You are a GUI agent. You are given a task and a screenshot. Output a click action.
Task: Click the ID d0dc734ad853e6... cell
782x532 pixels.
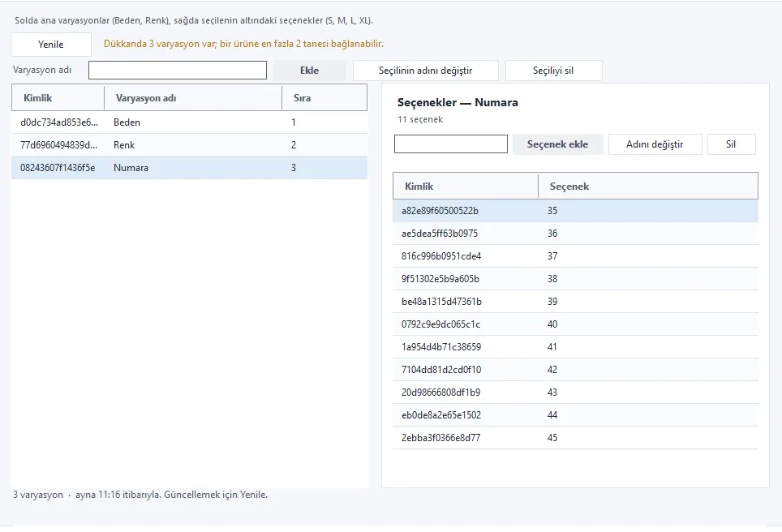pyautogui.click(x=59, y=122)
